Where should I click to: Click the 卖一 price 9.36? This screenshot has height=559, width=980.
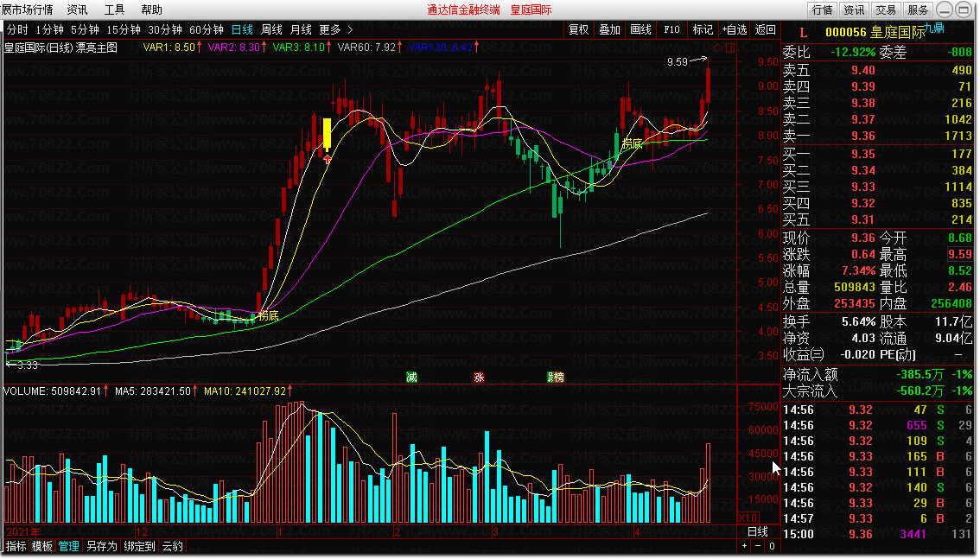pyautogui.click(x=862, y=136)
